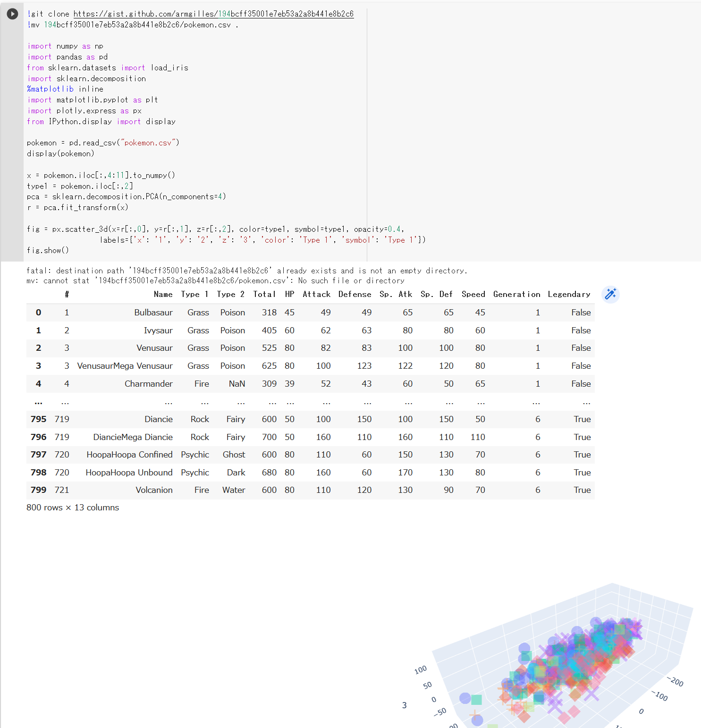Click the interactive table magic wand icon
This screenshot has width=701, height=728.
610,294
